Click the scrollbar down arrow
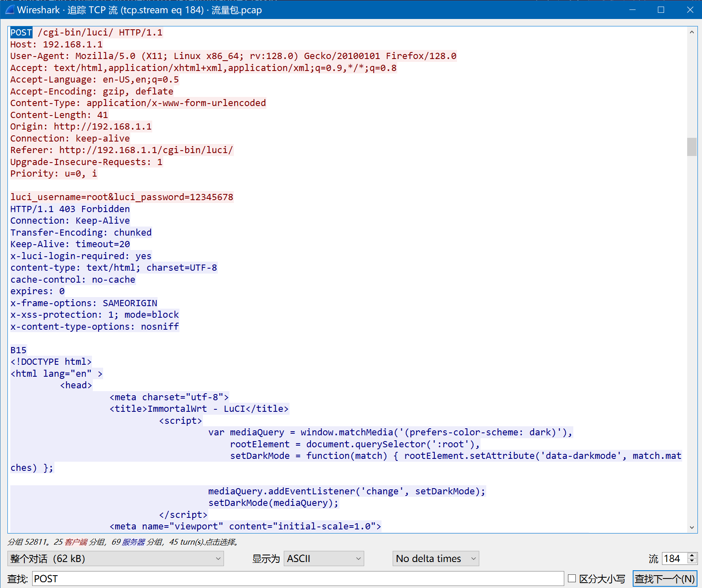 coord(692,527)
